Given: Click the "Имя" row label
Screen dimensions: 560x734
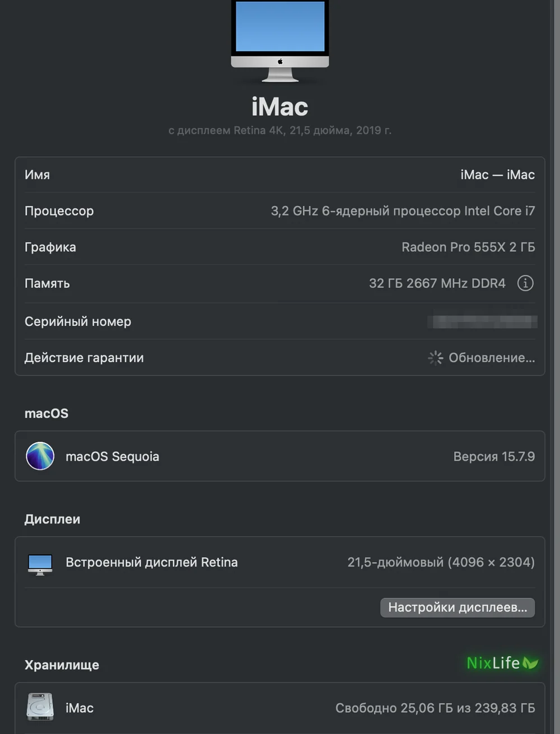Looking at the screenshot, I should pos(37,175).
